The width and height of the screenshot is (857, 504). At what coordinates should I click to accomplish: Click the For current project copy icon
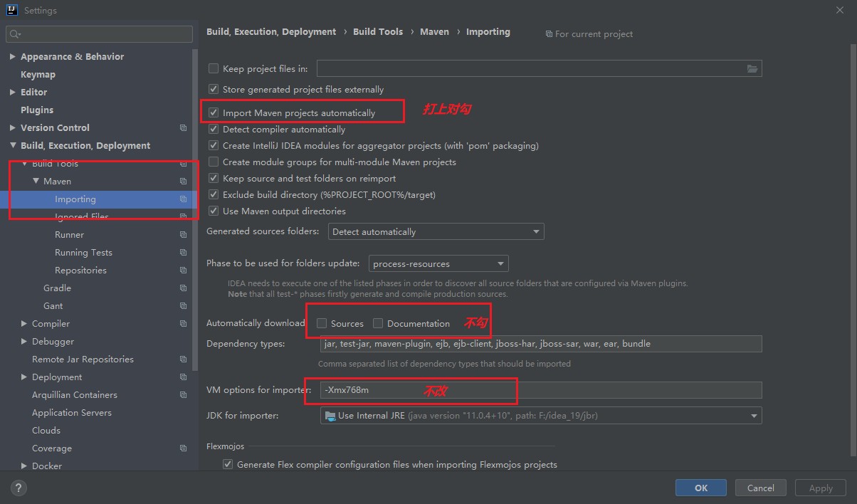coord(549,34)
